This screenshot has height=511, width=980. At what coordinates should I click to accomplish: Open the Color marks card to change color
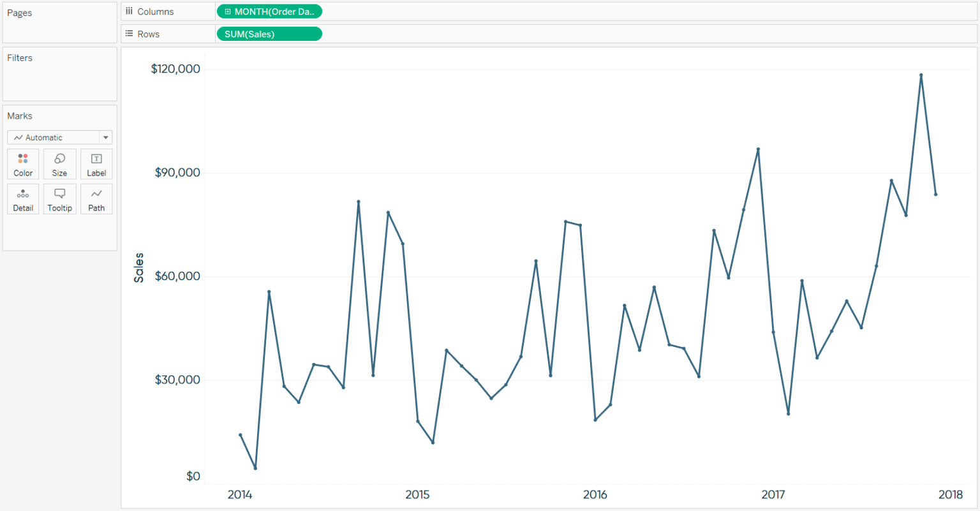tap(23, 163)
